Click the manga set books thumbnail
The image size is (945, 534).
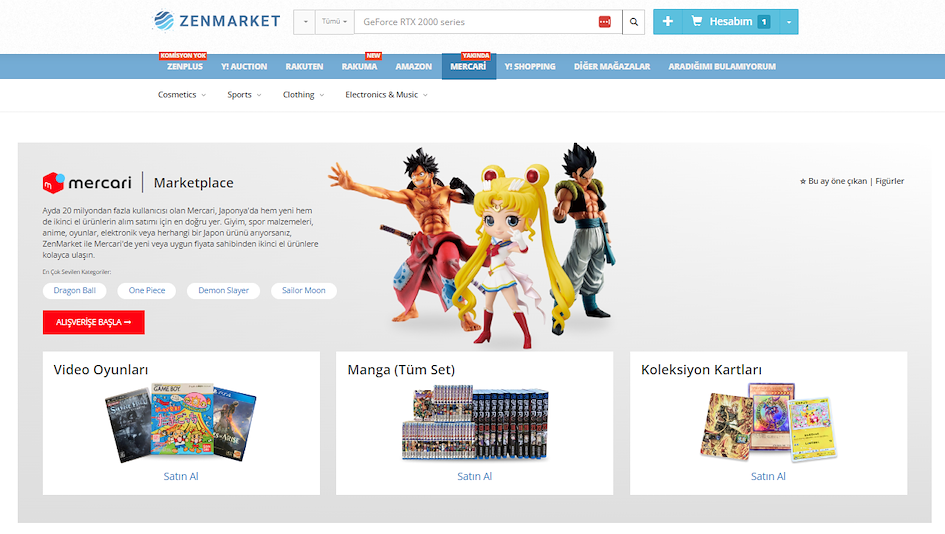pyautogui.click(x=475, y=423)
